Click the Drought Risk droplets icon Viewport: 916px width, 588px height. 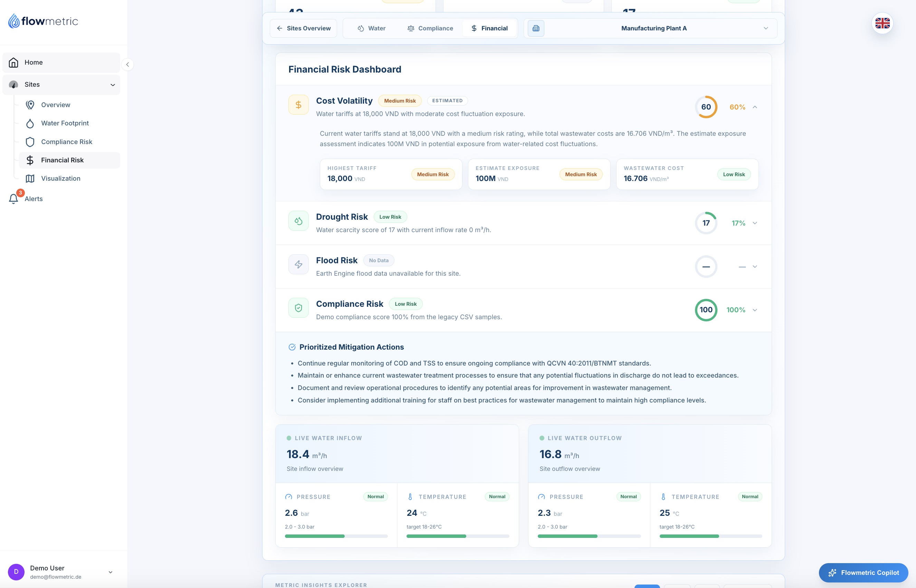click(298, 221)
